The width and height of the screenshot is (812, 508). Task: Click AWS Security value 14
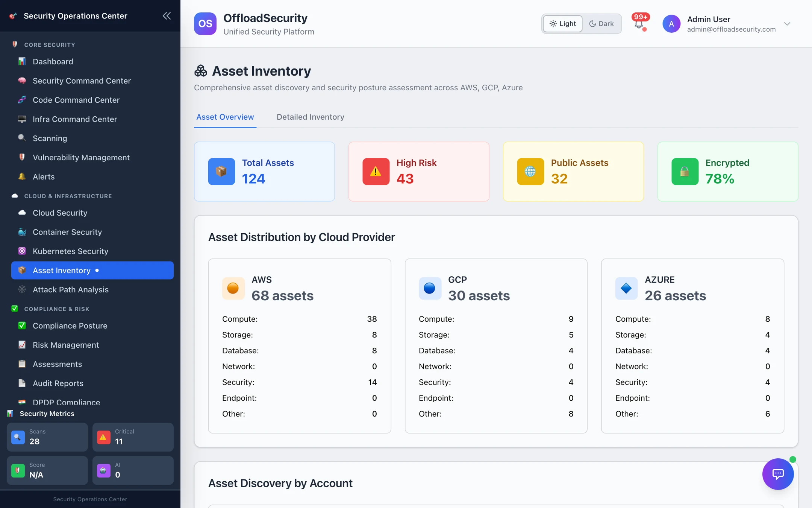[373, 382]
